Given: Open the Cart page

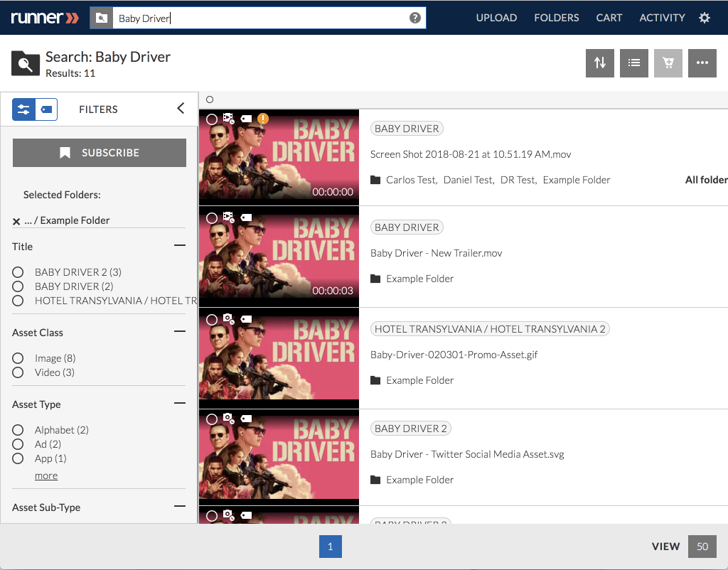Looking at the screenshot, I should coord(609,18).
